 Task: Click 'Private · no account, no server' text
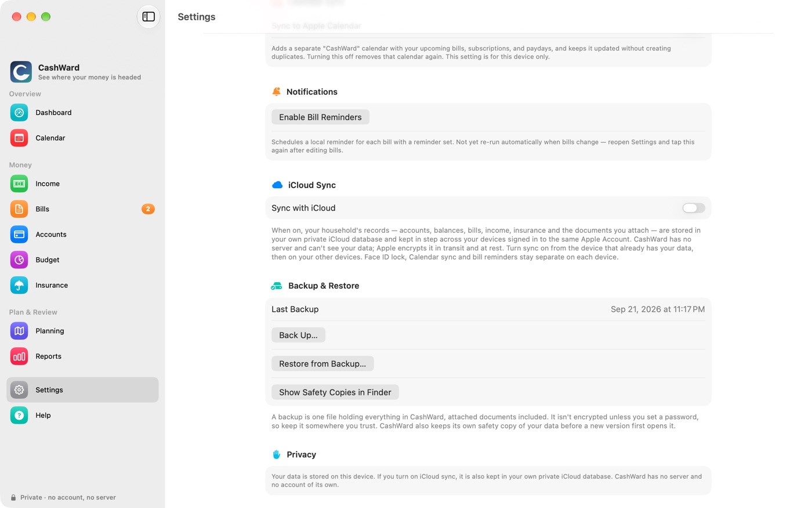68,498
